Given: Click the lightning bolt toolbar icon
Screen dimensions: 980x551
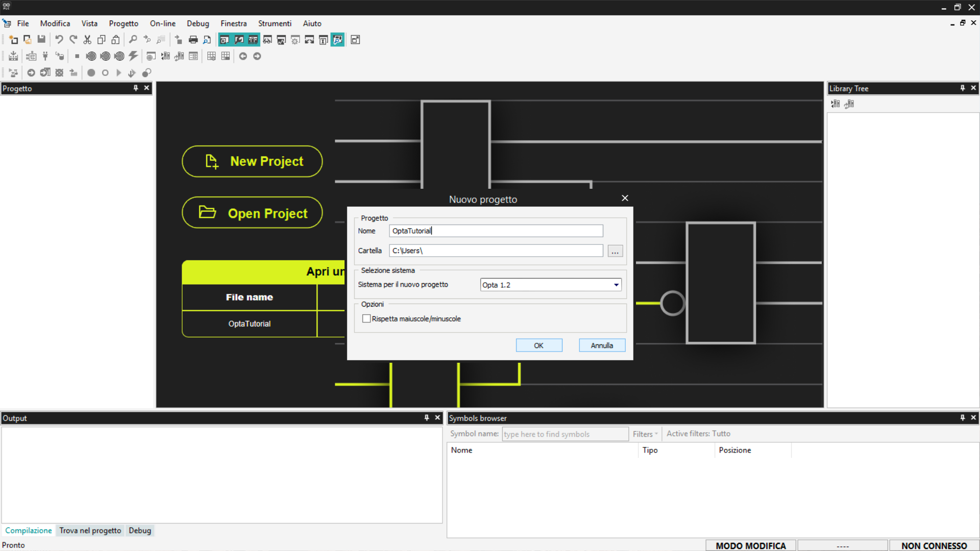Looking at the screenshot, I should [x=133, y=56].
